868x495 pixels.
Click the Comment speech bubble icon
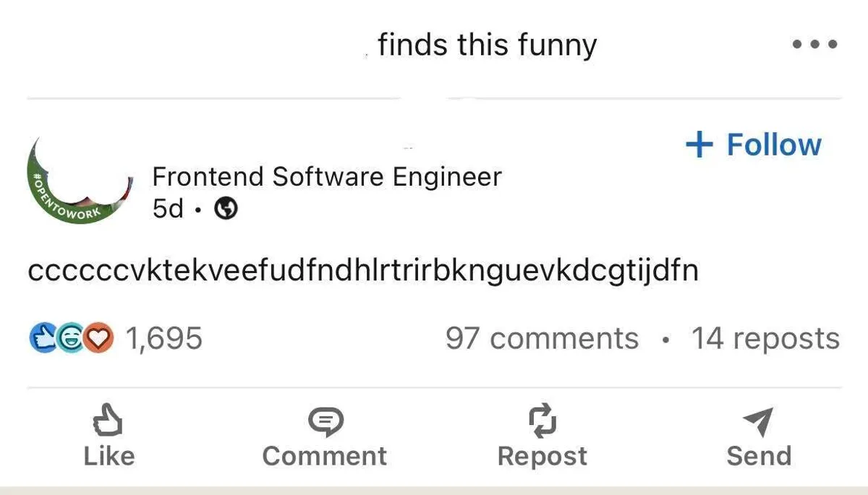pos(325,421)
